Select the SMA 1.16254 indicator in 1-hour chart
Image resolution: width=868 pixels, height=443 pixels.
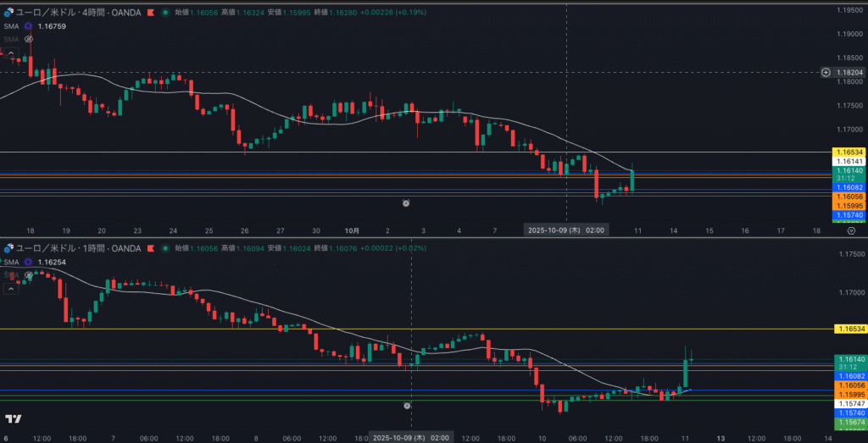coord(10,263)
